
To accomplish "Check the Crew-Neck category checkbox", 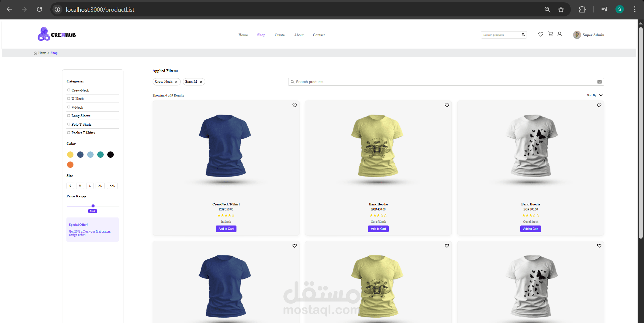I will [69, 90].
